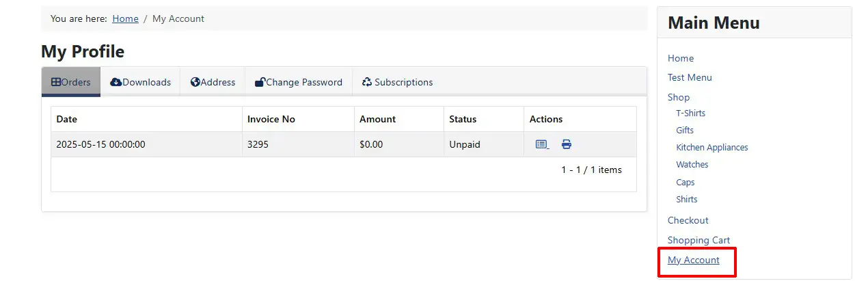Browse the T-Shirts category
Viewport: 868px width, 281px height.
pos(691,113)
